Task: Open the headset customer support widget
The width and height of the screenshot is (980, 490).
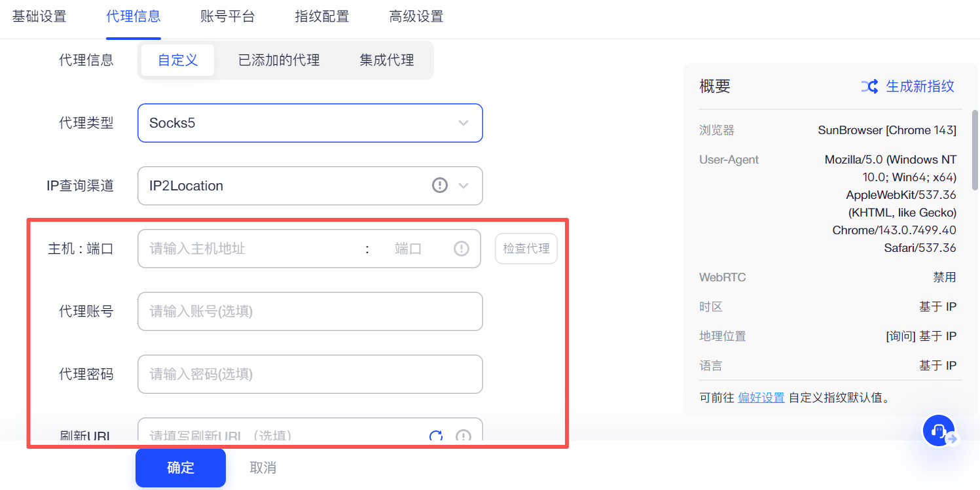Action: click(x=939, y=430)
